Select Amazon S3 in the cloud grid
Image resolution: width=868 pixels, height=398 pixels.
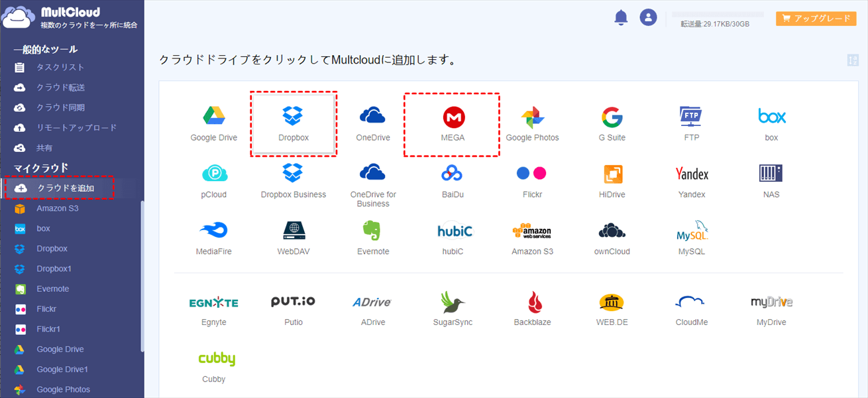[x=532, y=238]
